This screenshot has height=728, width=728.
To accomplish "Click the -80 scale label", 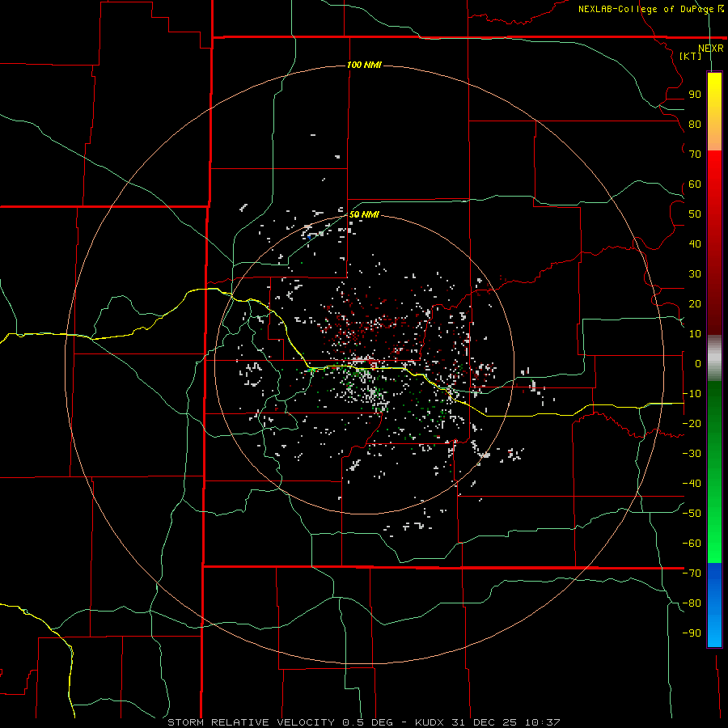I will [692, 603].
